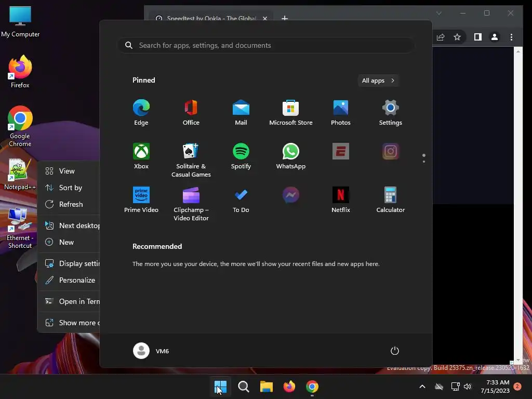The width and height of the screenshot is (532, 399).
Task: Click the red ESPN tile
Action: pyautogui.click(x=341, y=151)
